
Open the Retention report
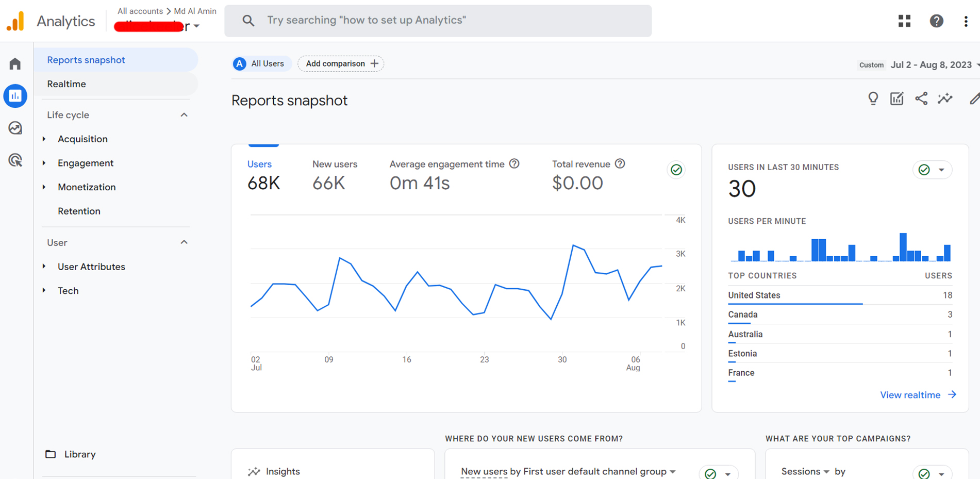click(79, 211)
